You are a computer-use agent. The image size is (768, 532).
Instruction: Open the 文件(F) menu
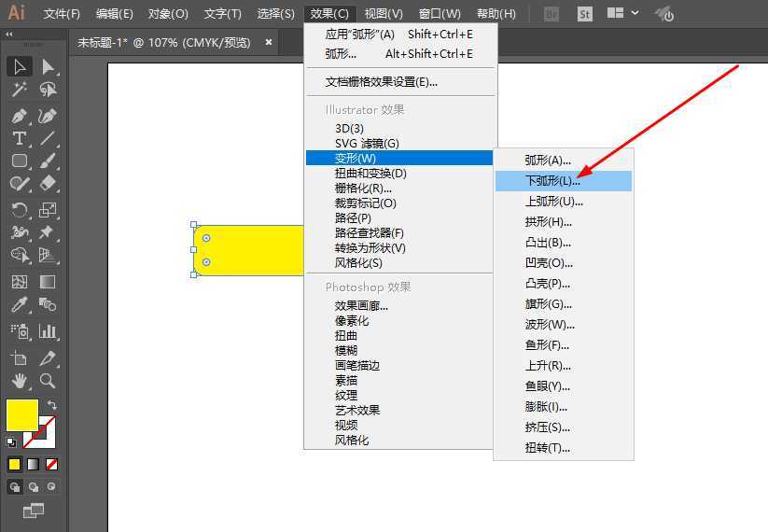(x=62, y=14)
